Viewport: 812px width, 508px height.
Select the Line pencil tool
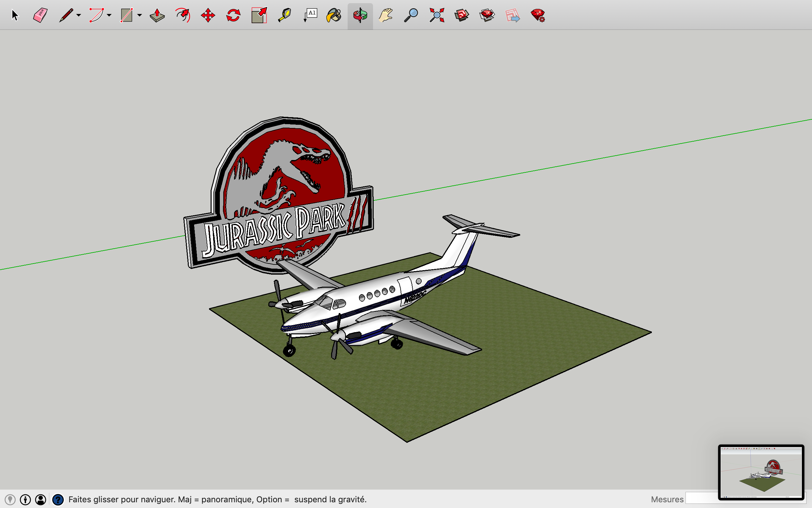66,16
